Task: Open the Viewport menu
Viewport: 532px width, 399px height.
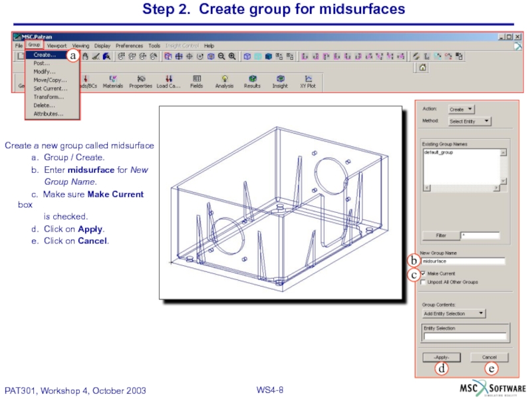Action: point(57,45)
